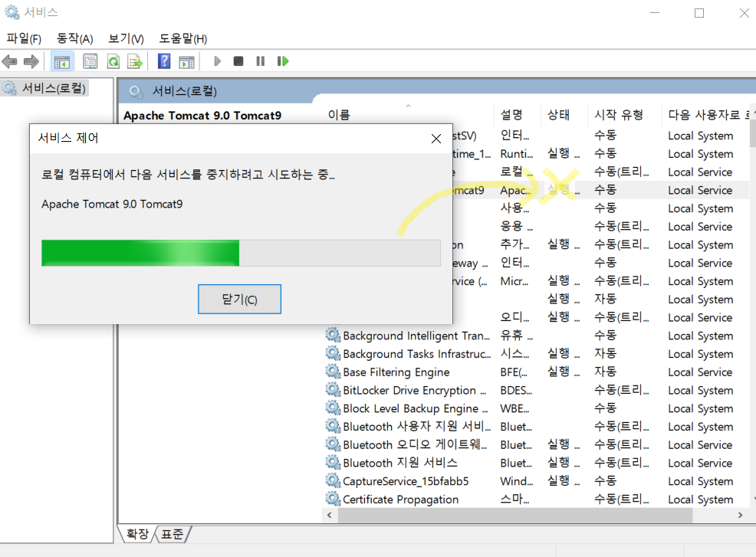This screenshot has width=756, height=557.
Task: Click the Runti... description cell
Action: click(516, 154)
